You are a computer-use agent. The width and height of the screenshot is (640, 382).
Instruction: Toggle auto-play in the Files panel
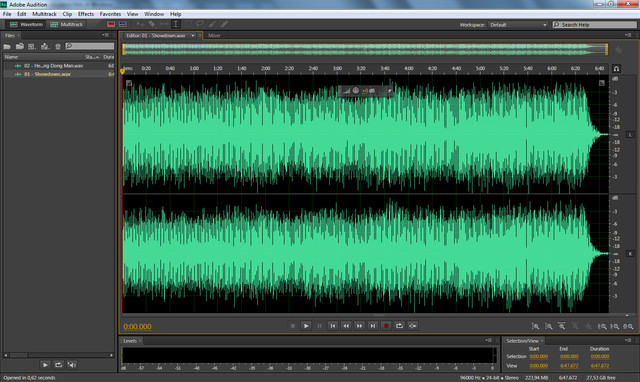72,365
